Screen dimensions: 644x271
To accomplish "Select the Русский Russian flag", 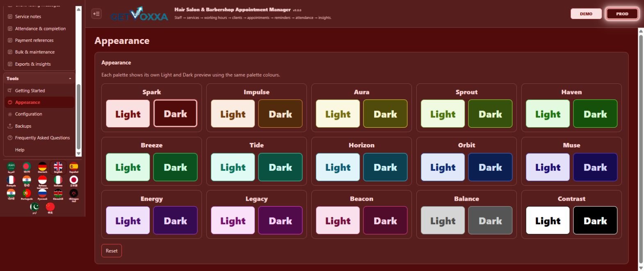I will coord(42,194).
